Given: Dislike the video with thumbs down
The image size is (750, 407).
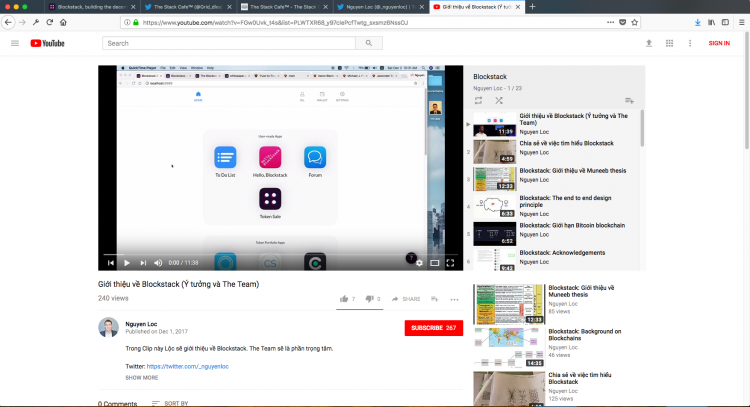Looking at the screenshot, I should tap(369, 299).
